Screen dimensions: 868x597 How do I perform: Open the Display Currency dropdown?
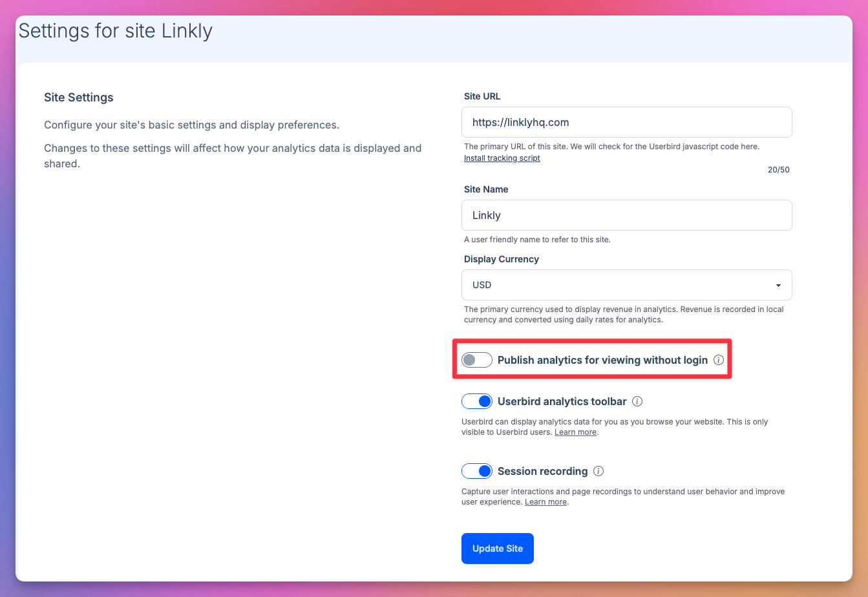626,285
